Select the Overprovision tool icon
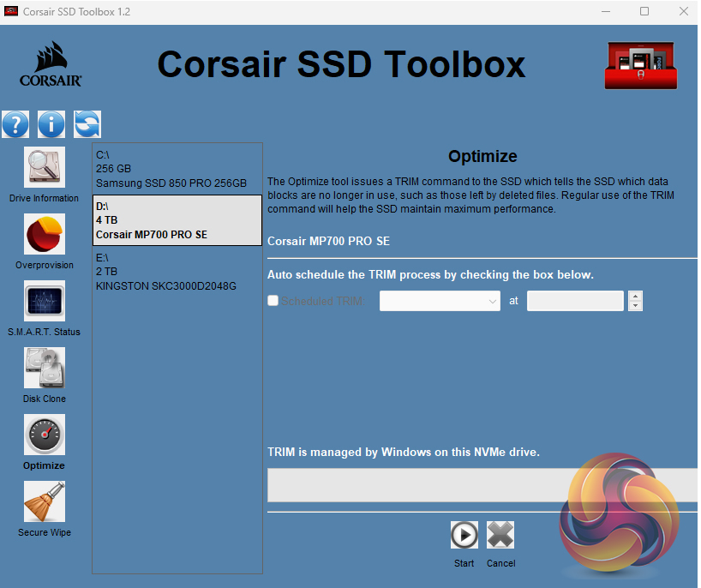The width and height of the screenshot is (701, 588). click(44, 234)
